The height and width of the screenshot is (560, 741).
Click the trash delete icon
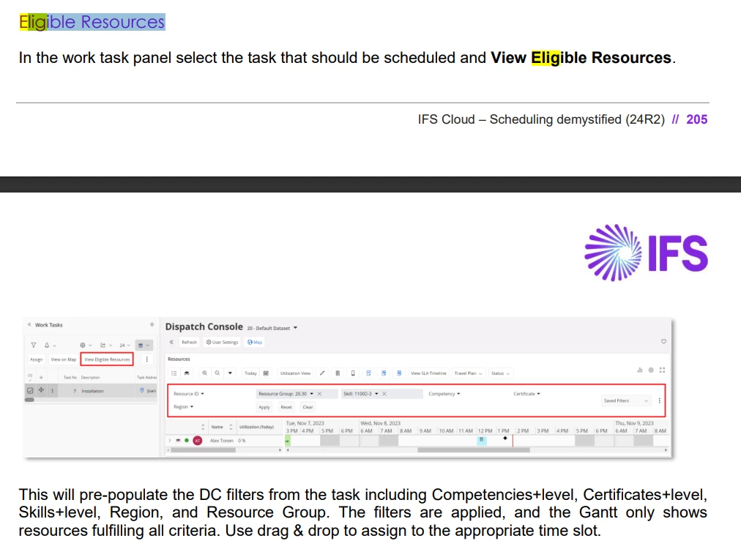coord(338,373)
